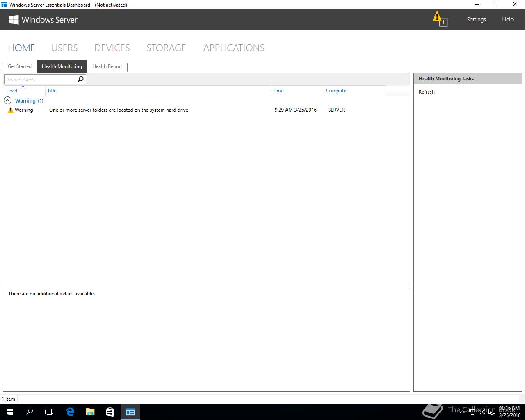Click the taskbar clock
The height and width of the screenshot is (420, 525).
click(509, 412)
